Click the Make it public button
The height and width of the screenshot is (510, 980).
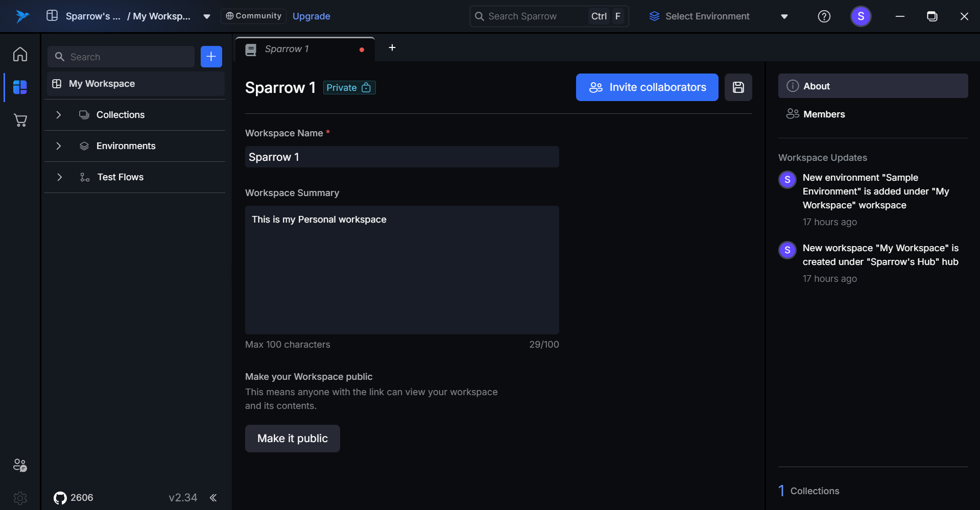292,439
